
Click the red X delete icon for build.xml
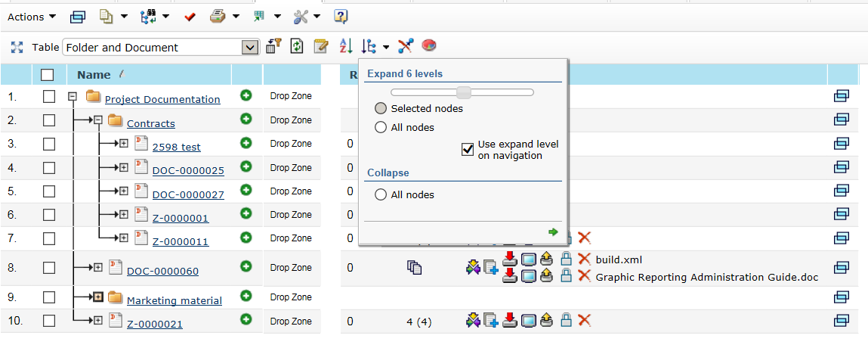[584, 259]
